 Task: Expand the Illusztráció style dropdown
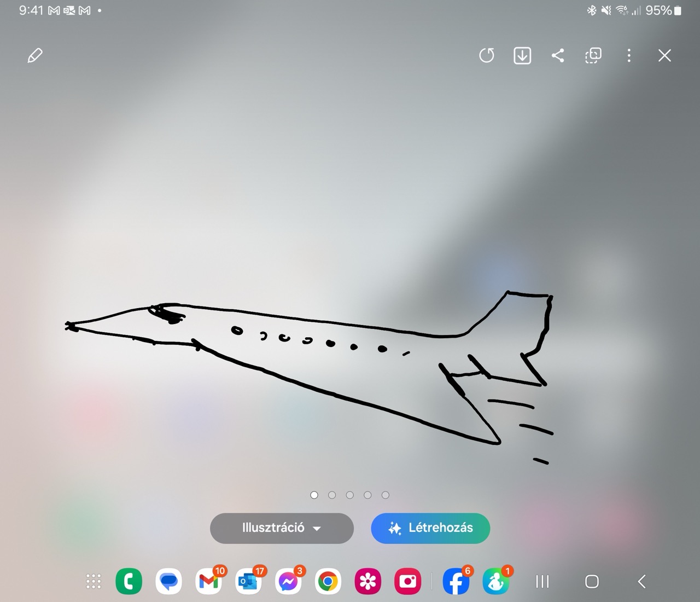pyautogui.click(x=282, y=528)
